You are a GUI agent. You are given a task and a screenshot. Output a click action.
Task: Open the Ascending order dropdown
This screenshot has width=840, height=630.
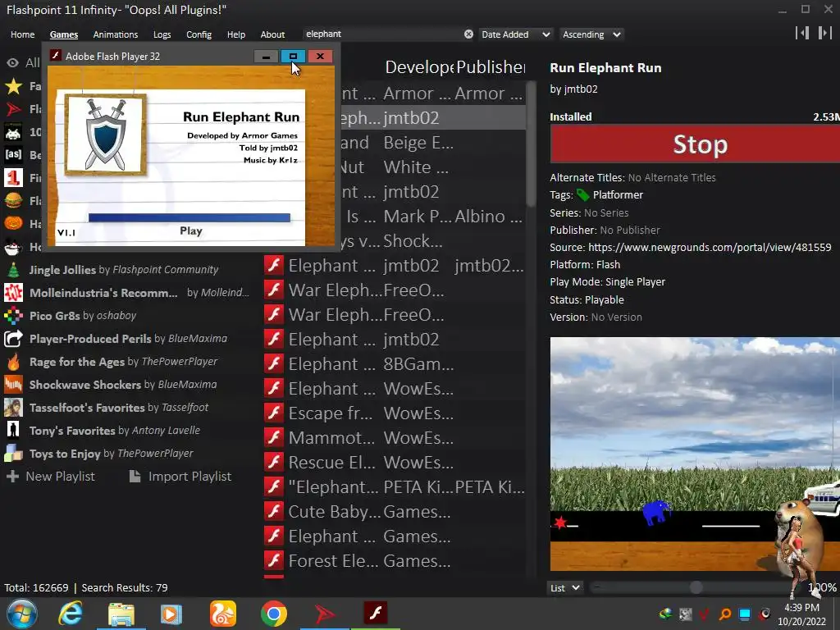click(591, 34)
